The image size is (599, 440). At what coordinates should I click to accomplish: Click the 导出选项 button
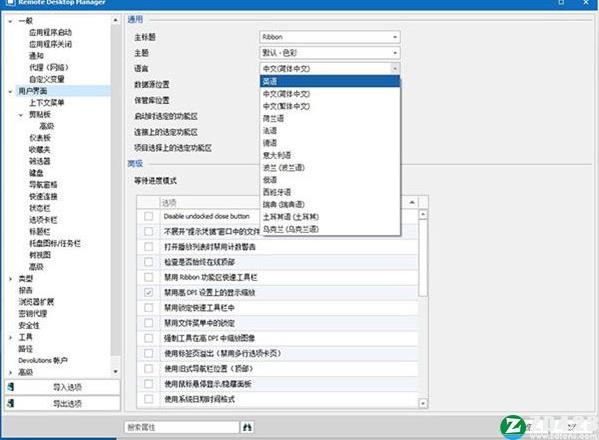point(62,403)
